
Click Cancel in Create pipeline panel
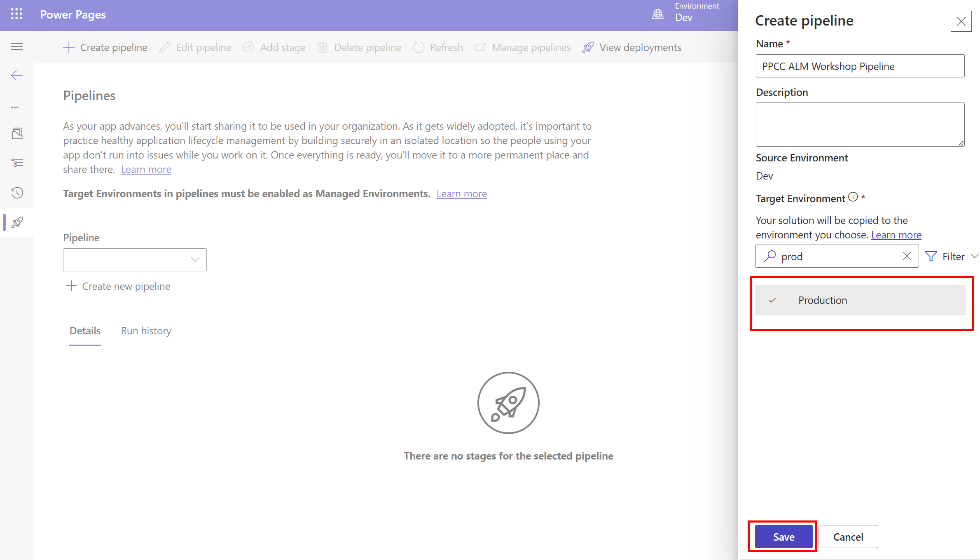pos(848,537)
